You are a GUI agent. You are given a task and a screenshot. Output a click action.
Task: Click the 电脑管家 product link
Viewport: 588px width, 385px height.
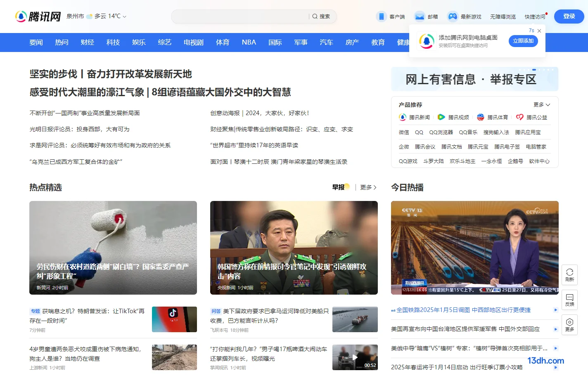point(536,147)
